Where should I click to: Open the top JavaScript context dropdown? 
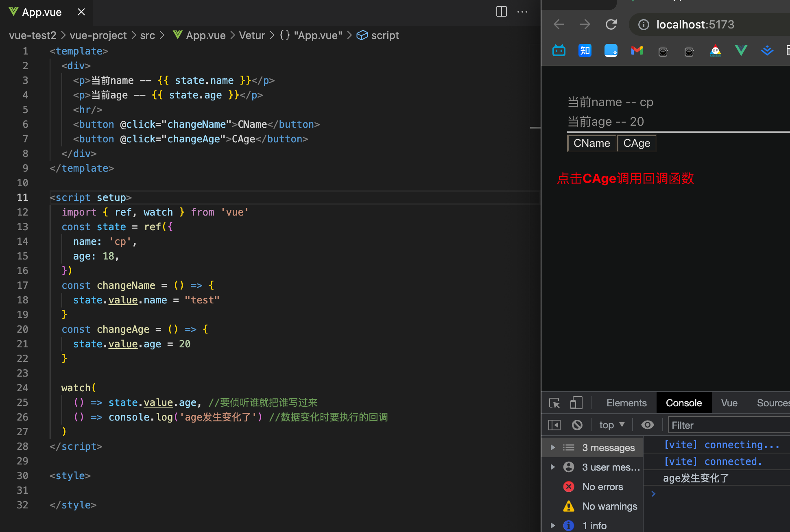click(x=612, y=425)
